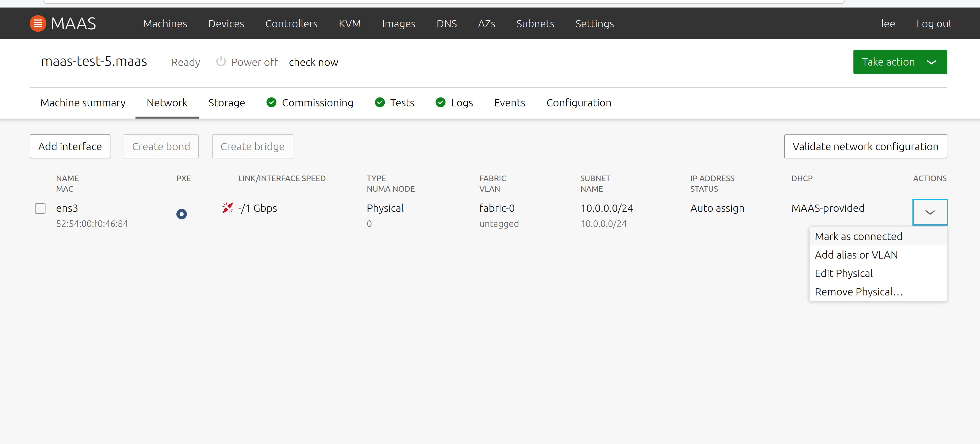Viewport: 980px width, 444px height.
Task: Select Add alias or VLAN option
Action: point(856,255)
